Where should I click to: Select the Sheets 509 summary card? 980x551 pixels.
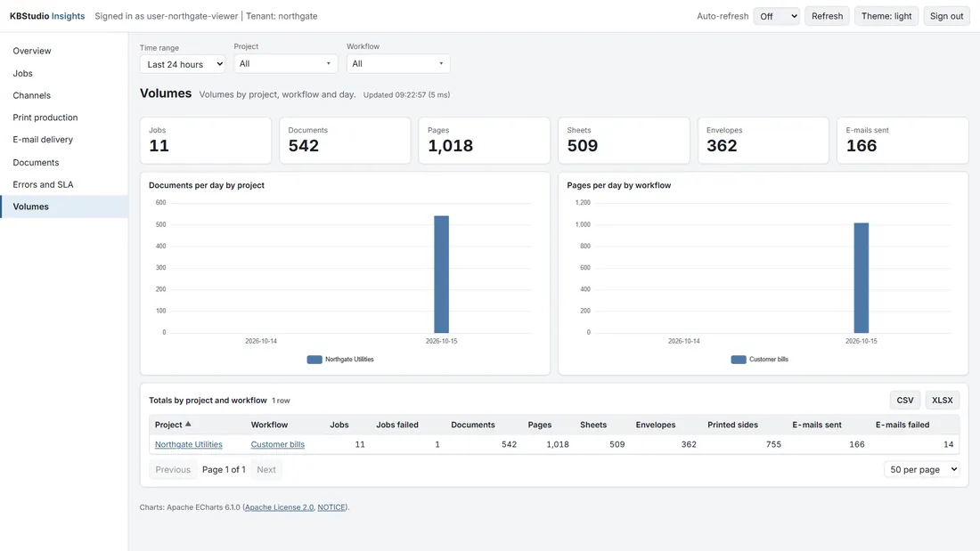[x=624, y=141]
